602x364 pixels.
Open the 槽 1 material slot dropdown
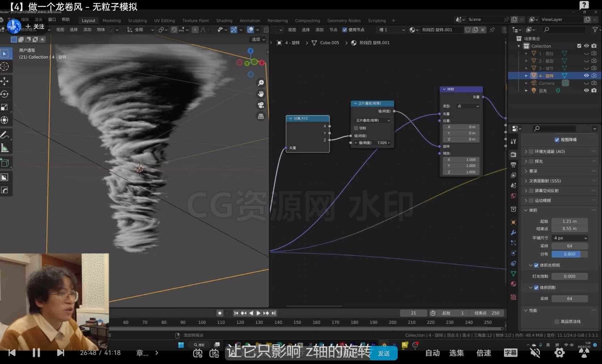point(392,30)
